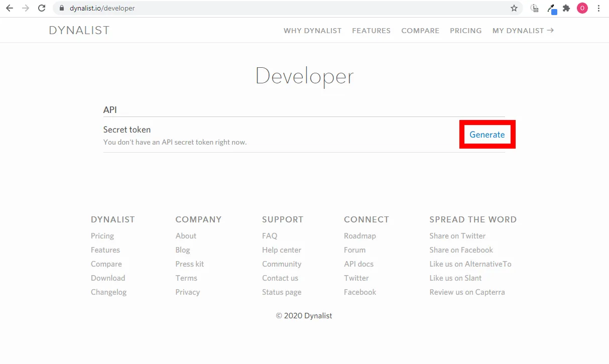
Task: Go to the Dynalist logo home
Action: [79, 30]
